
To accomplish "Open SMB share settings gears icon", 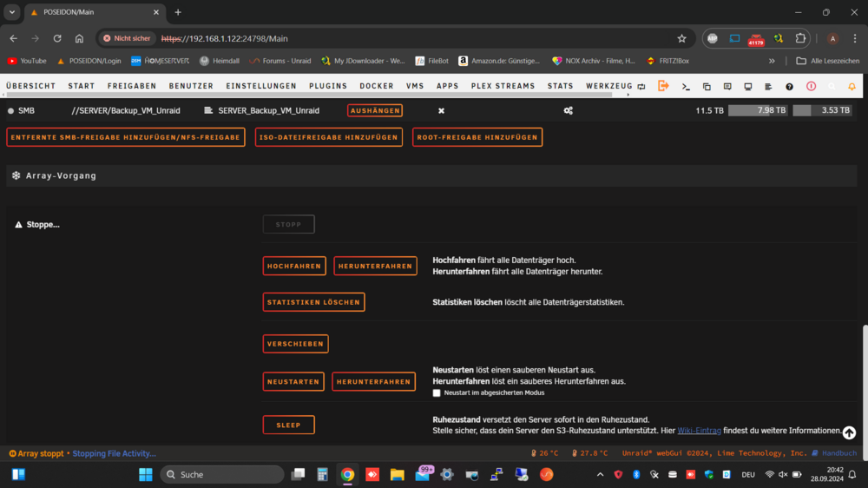I will coord(568,111).
